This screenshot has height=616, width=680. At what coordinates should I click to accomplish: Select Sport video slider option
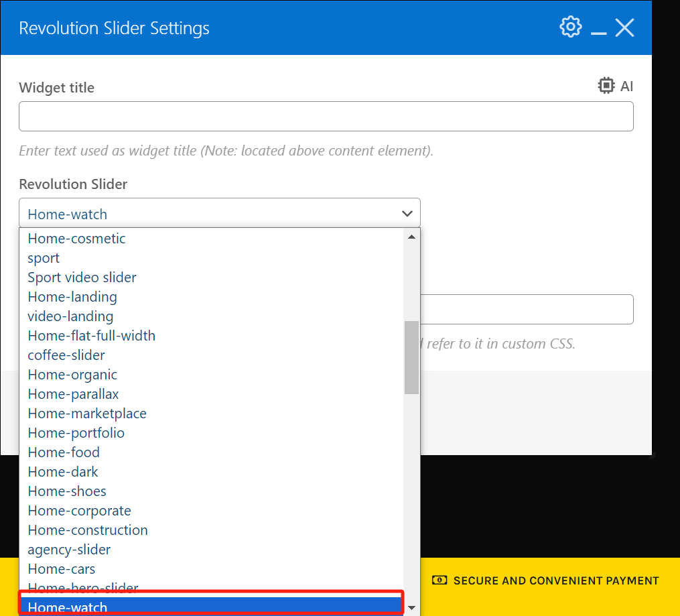(x=82, y=278)
